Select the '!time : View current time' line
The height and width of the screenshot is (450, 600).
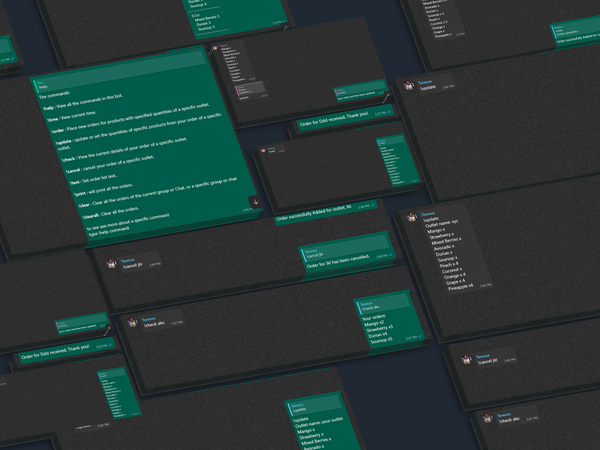[72, 116]
